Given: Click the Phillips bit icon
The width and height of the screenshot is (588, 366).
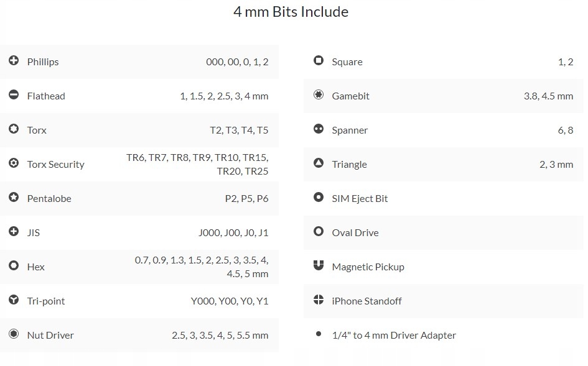Looking at the screenshot, I should 14,61.
